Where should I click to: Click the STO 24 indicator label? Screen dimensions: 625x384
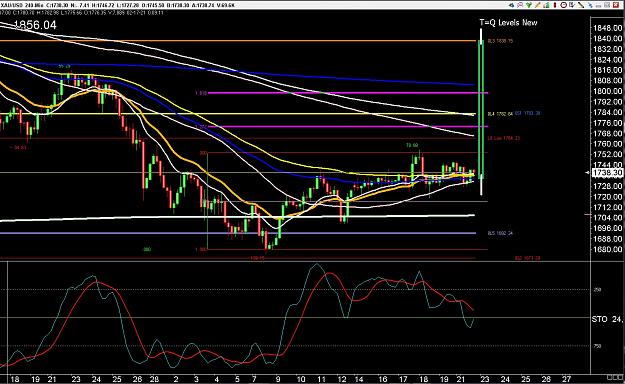click(607, 319)
